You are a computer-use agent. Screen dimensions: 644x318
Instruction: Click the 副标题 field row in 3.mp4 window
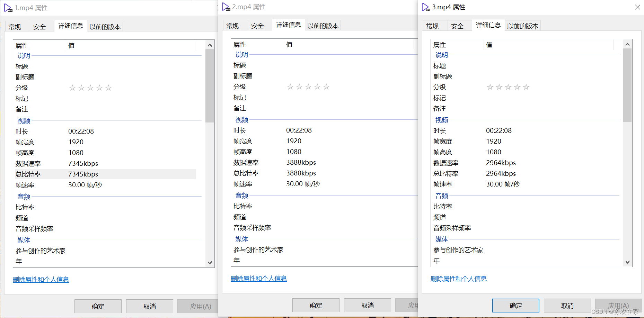(523, 76)
